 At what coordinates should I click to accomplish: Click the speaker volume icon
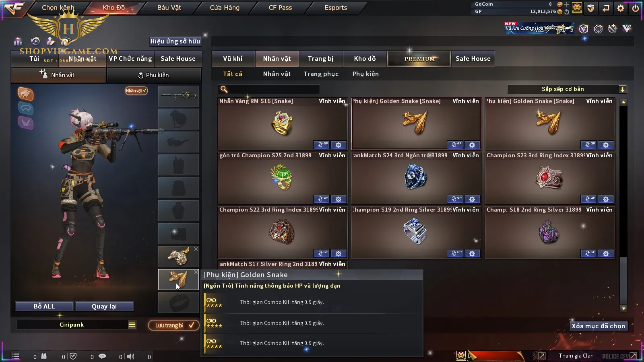(130, 356)
